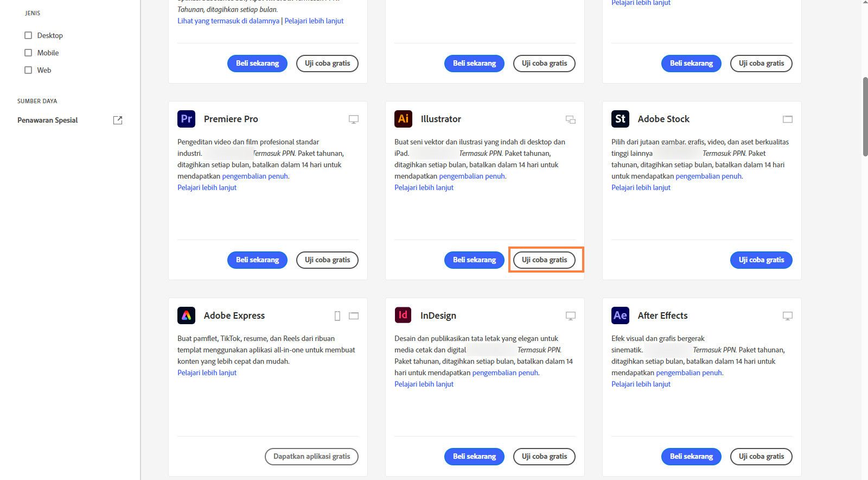Click the Adobe Stock St icon
This screenshot has height=480, width=868.
620,119
